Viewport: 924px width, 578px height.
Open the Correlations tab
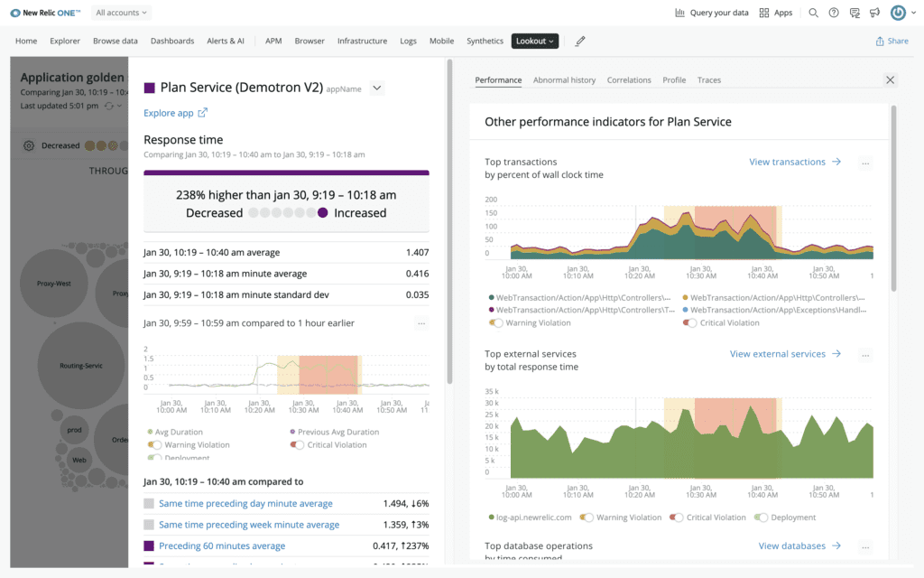coord(629,79)
